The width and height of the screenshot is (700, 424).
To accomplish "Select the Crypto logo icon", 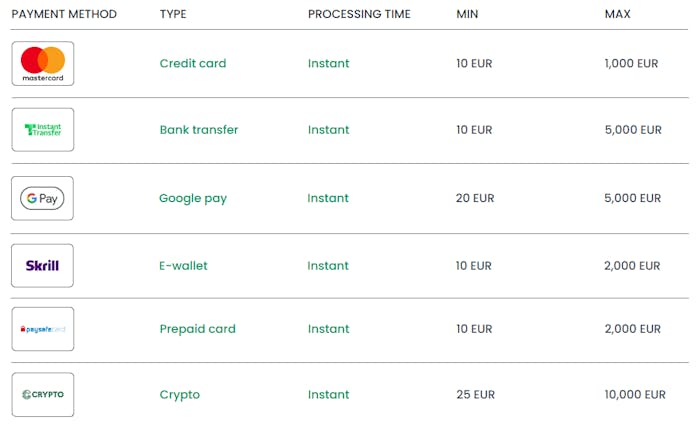I will [43, 395].
